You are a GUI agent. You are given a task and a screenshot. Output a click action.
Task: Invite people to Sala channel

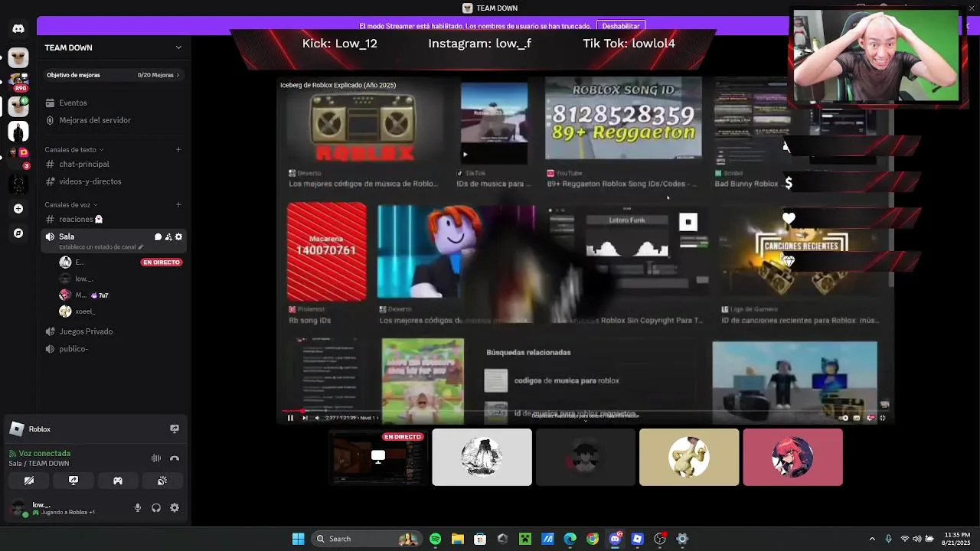[x=168, y=237]
